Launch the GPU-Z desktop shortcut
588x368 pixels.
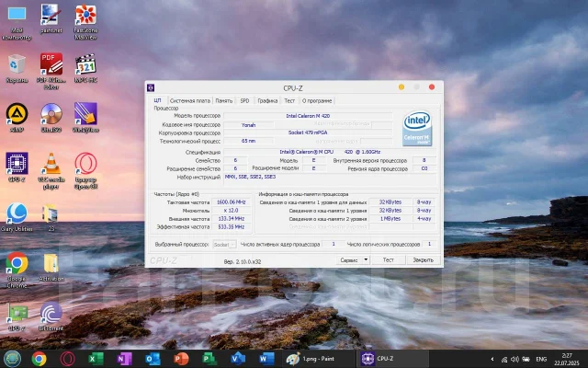tap(17, 316)
